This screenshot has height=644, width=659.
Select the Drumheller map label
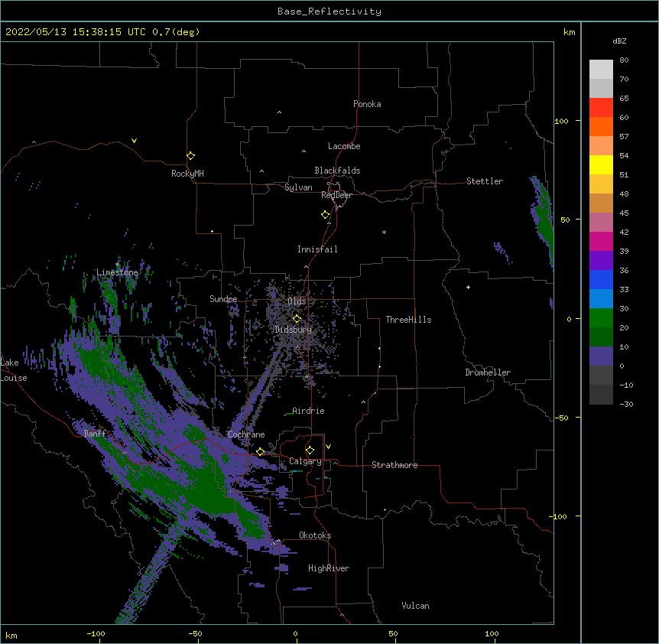point(488,372)
